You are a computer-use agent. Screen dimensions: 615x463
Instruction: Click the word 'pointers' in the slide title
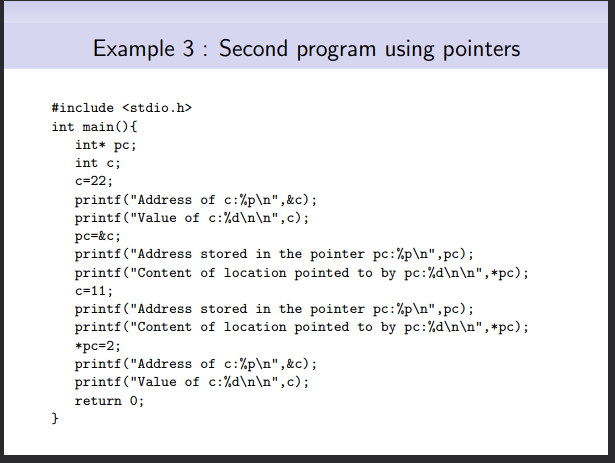[482, 50]
